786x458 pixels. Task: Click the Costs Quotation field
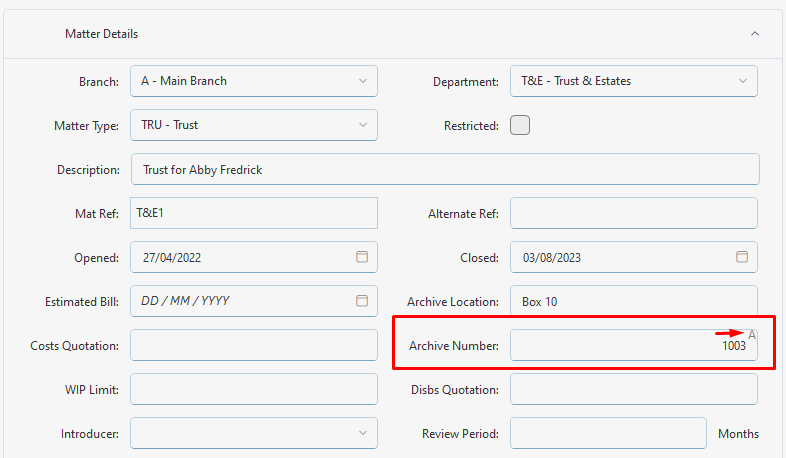point(254,345)
